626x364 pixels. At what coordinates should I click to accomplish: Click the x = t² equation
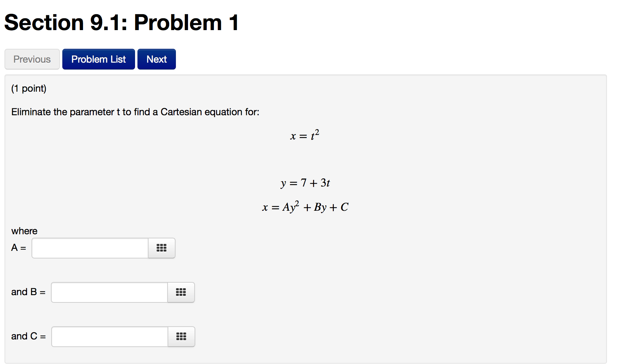click(x=305, y=135)
